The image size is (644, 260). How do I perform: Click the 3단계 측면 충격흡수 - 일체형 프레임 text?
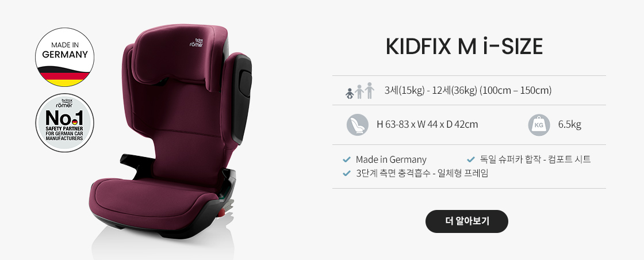(x=422, y=173)
